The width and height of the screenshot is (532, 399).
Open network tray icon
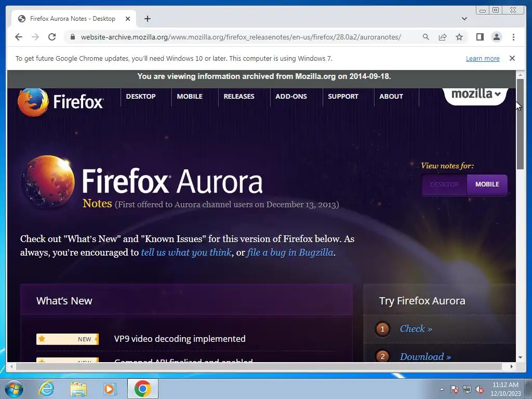(x=467, y=389)
